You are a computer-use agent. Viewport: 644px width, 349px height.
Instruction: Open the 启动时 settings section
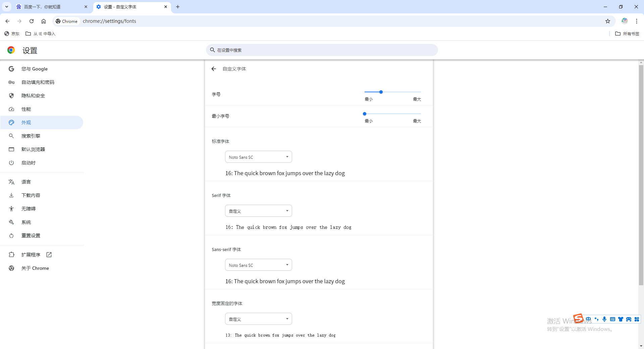click(42, 163)
